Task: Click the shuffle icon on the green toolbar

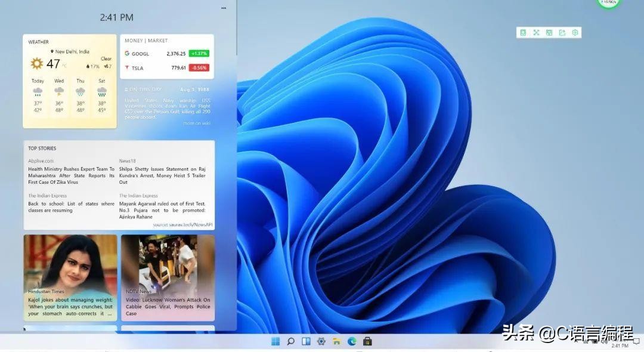Action: 536,32
